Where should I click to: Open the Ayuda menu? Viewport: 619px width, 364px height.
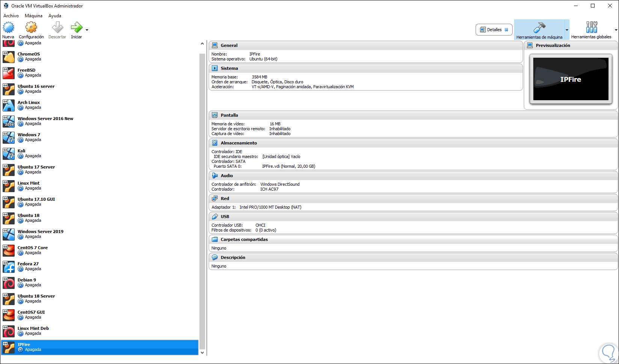point(55,16)
